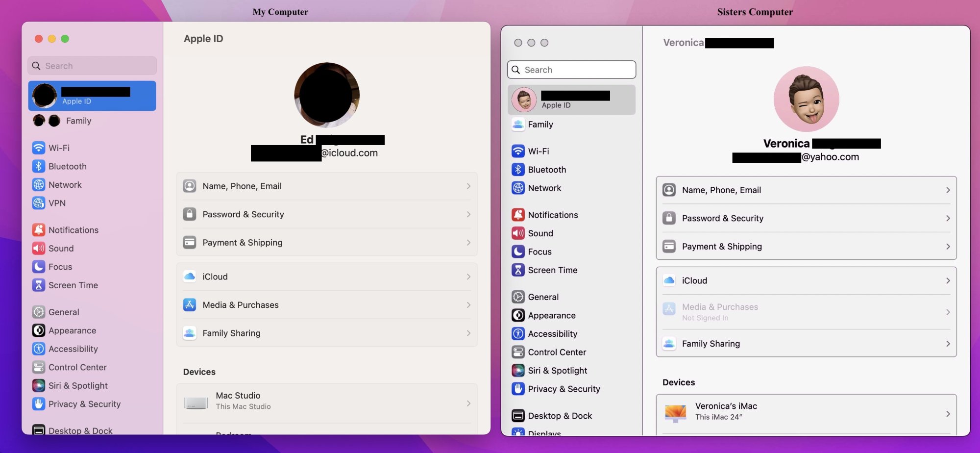Select the Sound speaker icon in My Computer sidebar

click(x=39, y=249)
